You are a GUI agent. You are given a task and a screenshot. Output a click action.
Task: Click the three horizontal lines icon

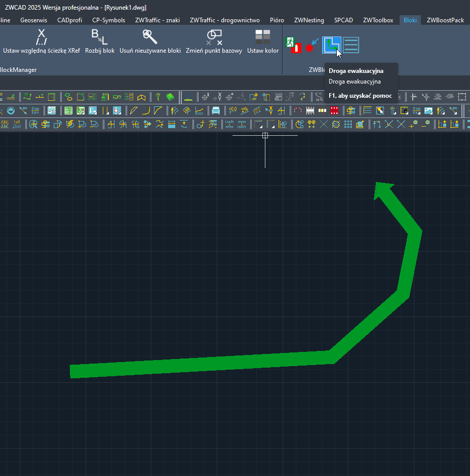(x=351, y=45)
